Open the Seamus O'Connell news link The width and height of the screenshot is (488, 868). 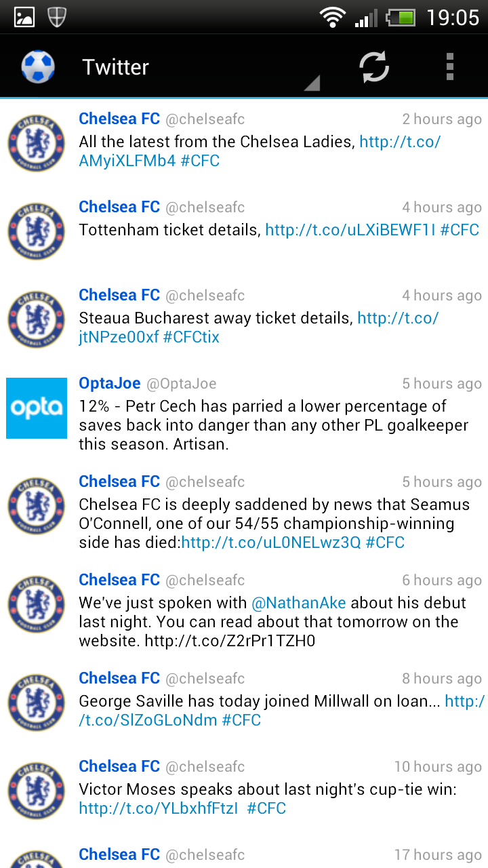271,542
